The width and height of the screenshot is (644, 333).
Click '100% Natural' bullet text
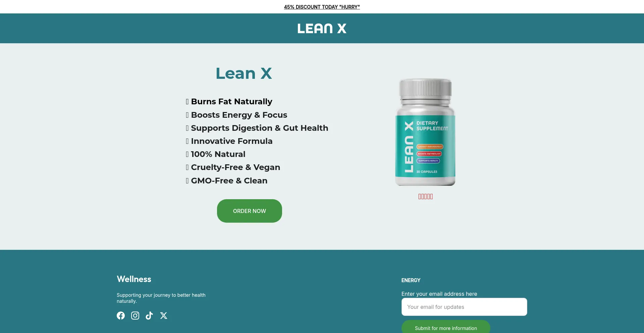[218, 154]
